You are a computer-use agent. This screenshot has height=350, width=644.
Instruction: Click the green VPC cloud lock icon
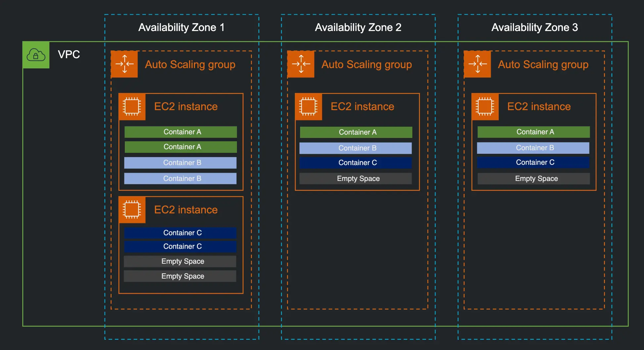pyautogui.click(x=36, y=55)
